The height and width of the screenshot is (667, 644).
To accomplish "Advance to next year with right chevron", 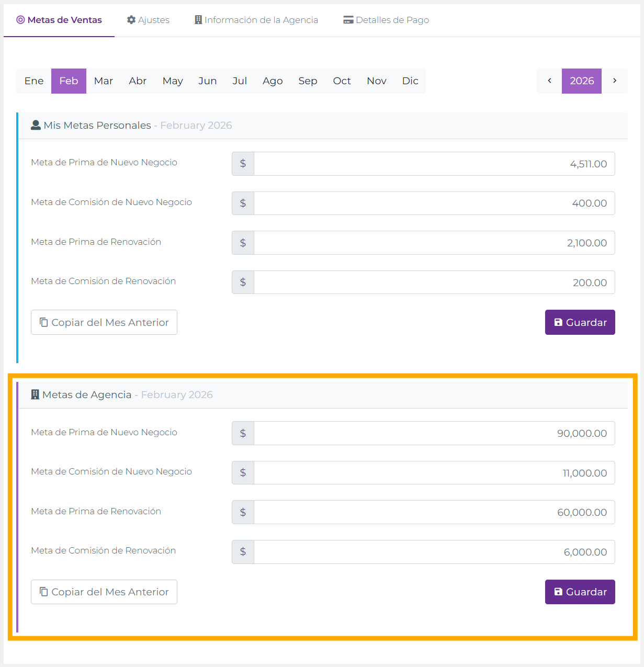I will point(615,81).
